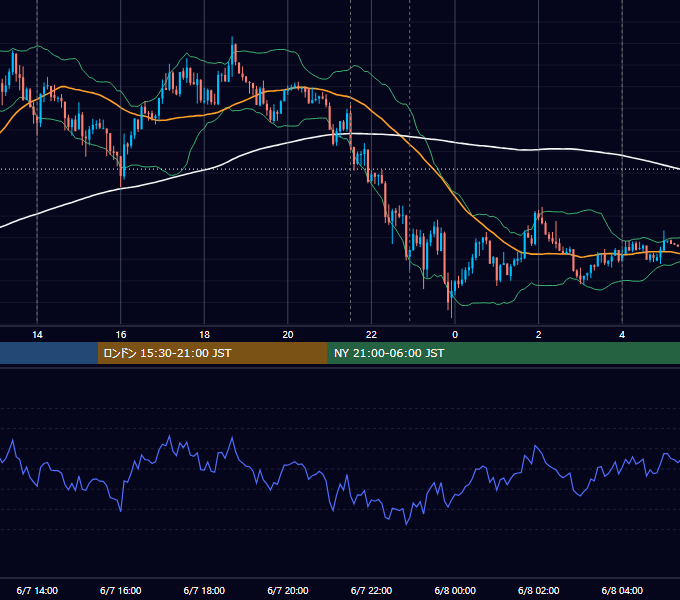Screen dimensions: 680x600
Task: Click the 14 hour axis label
Action: [37, 335]
